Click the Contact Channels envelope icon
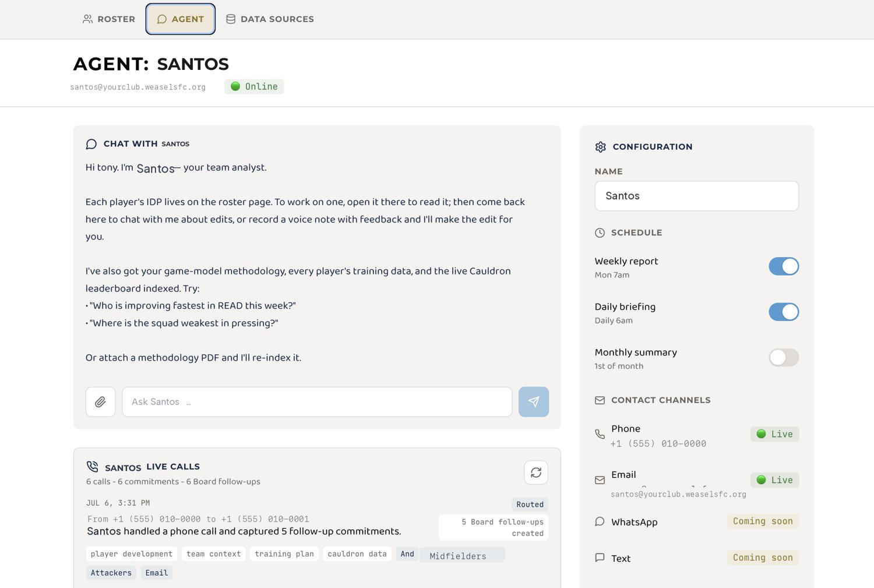This screenshot has width=874, height=588. (x=600, y=400)
